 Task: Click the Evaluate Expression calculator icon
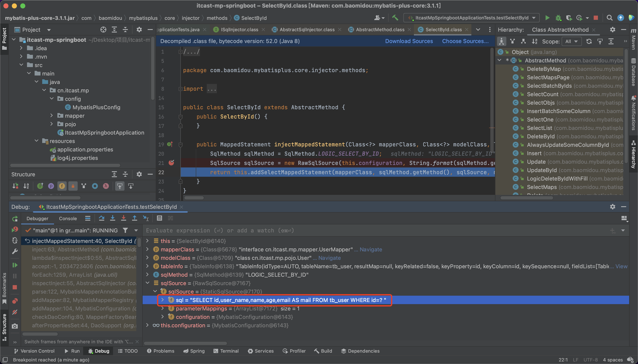coord(159,218)
